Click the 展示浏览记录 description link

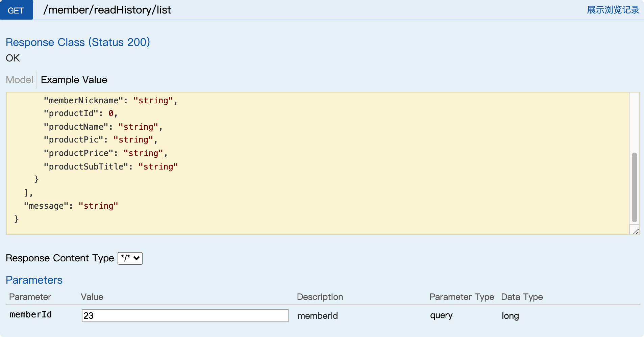coord(613,10)
